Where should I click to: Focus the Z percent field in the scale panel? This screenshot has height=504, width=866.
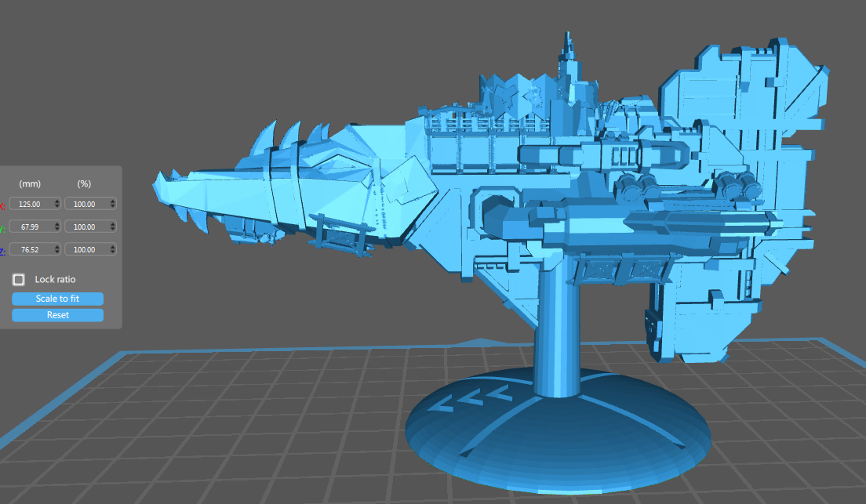pos(90,249)
